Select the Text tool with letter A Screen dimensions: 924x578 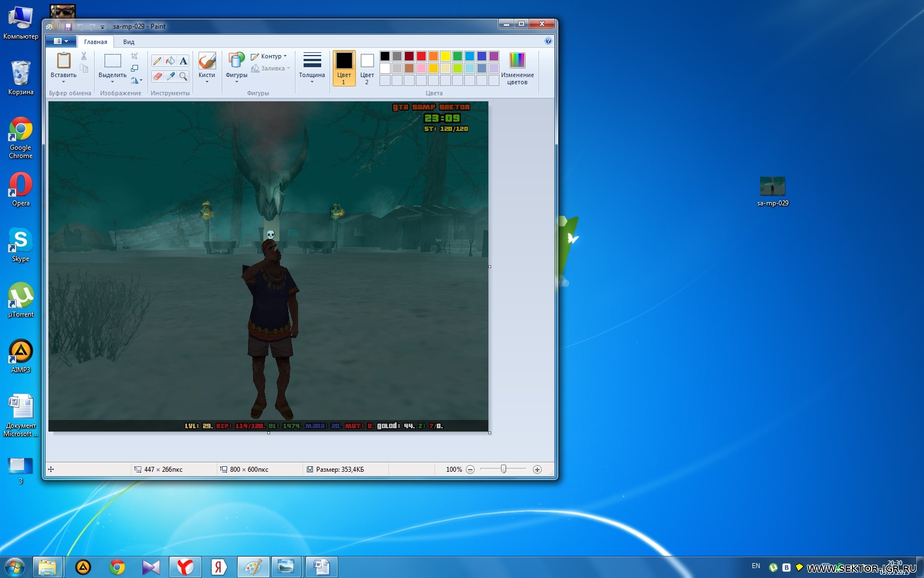click(x=184, y=61)
